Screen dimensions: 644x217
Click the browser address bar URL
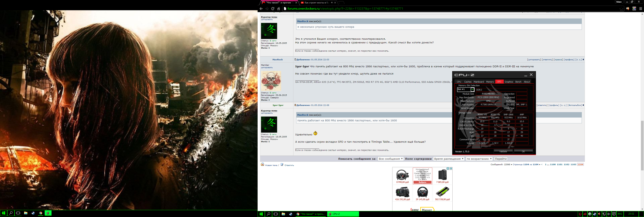coord(345,9)
